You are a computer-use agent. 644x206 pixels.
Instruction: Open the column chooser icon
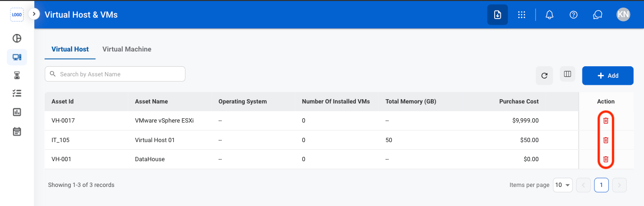click(x=568, y=74)
